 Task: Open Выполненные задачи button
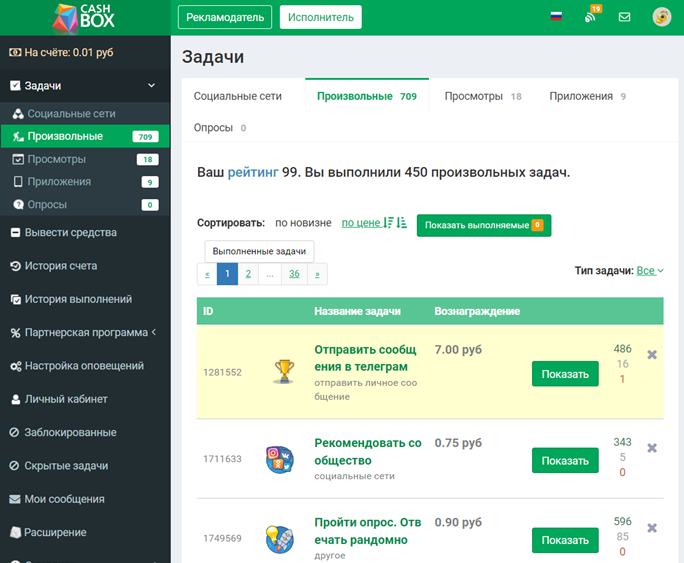click(x=260, y=251)
